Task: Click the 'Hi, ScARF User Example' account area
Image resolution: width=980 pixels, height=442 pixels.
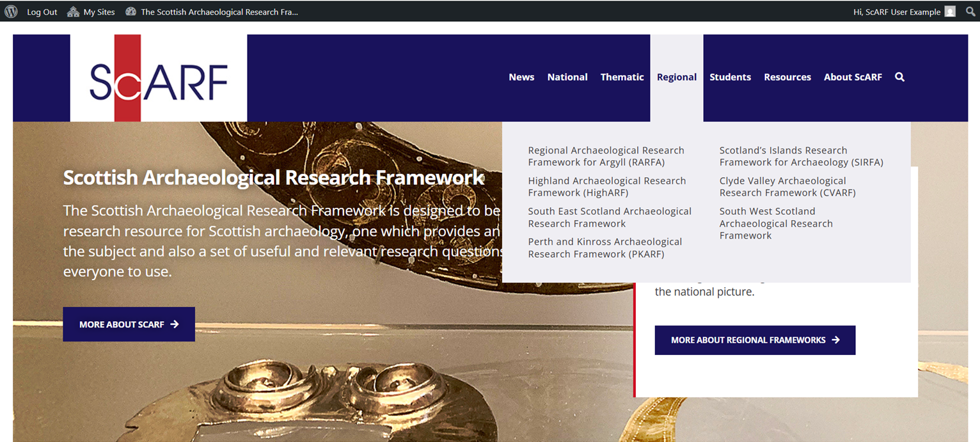Action: (898, 11)
